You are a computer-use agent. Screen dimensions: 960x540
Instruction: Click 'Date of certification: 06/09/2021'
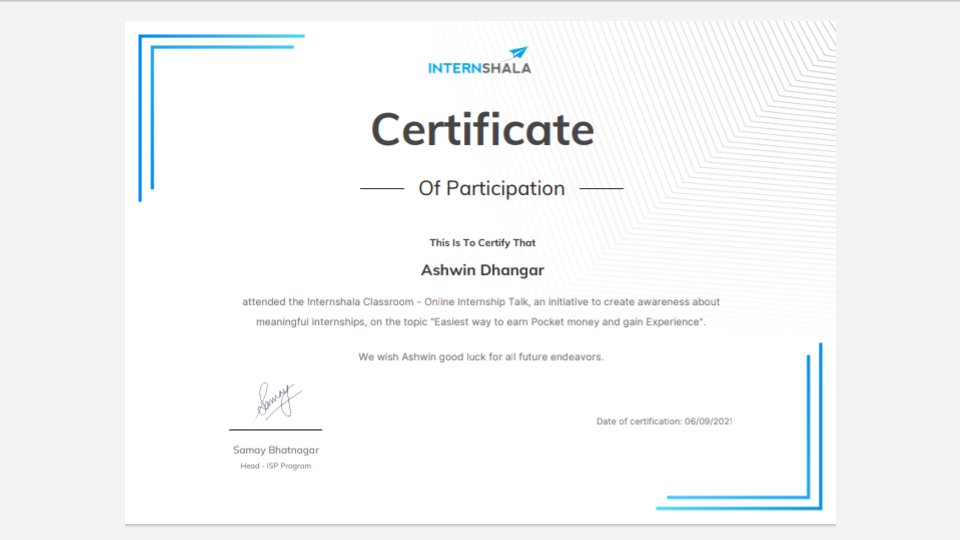664,421
